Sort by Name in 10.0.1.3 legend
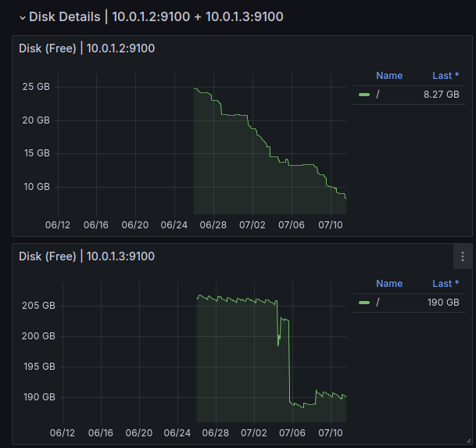Image resolution: width=476 pixels, height=448 pixels. (x=389, y=283)
